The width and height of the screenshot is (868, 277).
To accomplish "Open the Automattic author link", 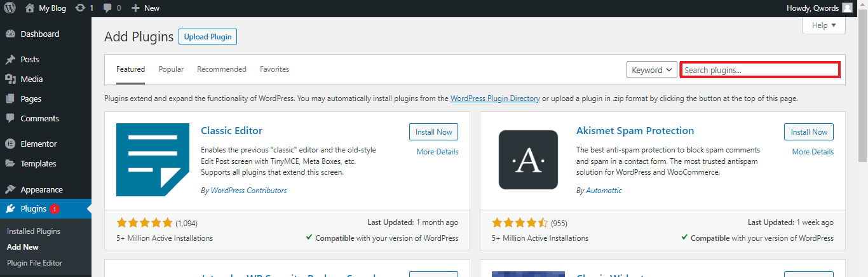I will coord(604,191).
